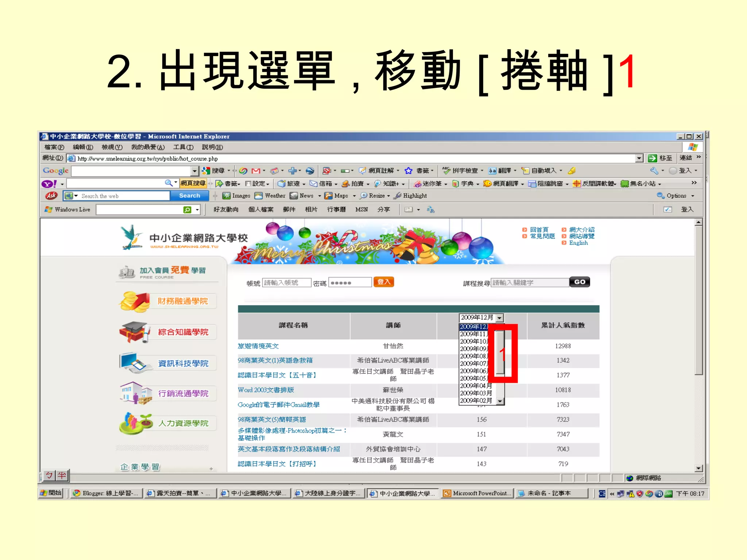The width and height of the screenshot is (747, 560).
Task: Open the 檢視(V) menu
Action: tap(112, 147)
